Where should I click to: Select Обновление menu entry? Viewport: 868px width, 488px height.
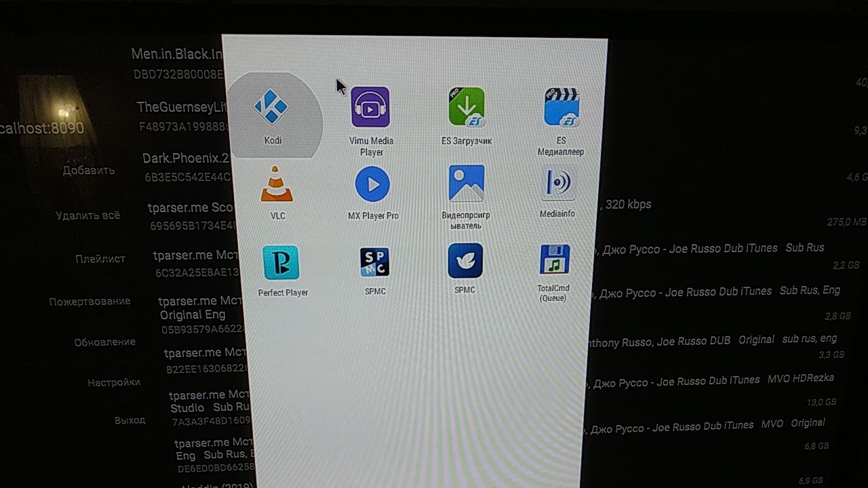click(105, 342)
